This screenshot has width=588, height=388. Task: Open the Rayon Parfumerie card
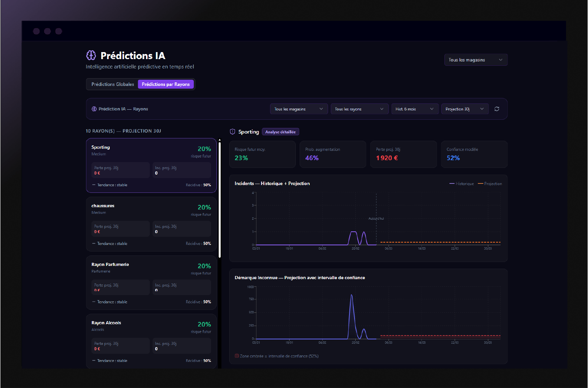(151, 282)
